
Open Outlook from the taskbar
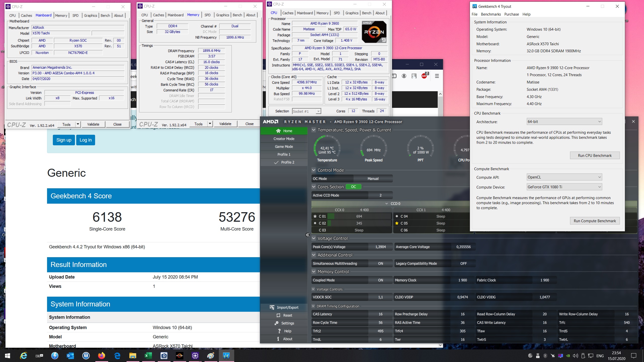point(70,356)
